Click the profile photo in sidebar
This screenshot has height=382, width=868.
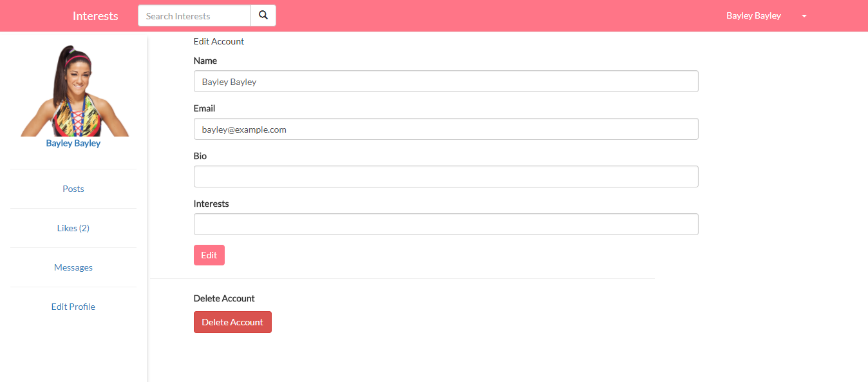tap(73, 90)
